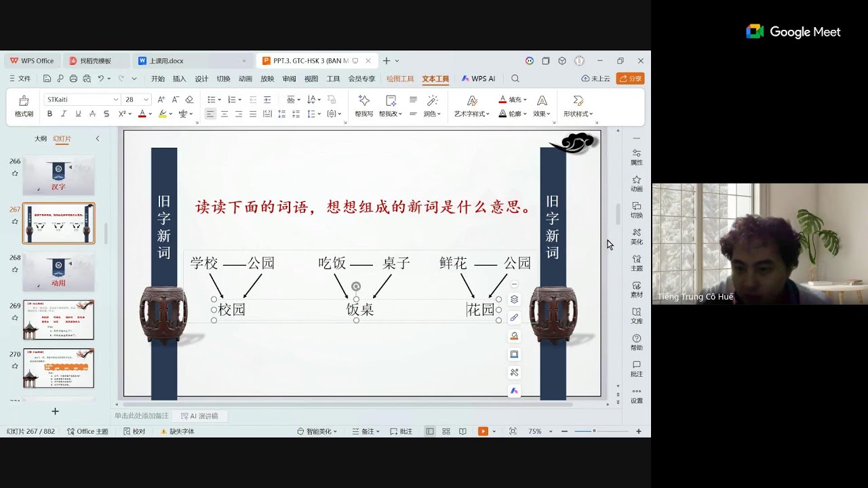Image resolution: width=868 pixels, height=488 pixels.
Task: Open the 素材 materials panel in sidebar
Action: (637, 289)
